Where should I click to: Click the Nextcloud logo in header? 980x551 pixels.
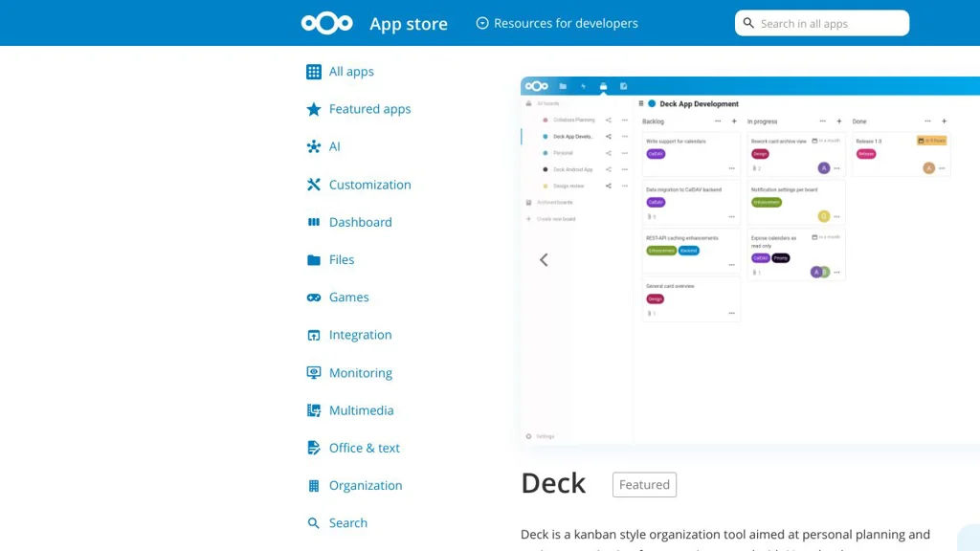327,23
